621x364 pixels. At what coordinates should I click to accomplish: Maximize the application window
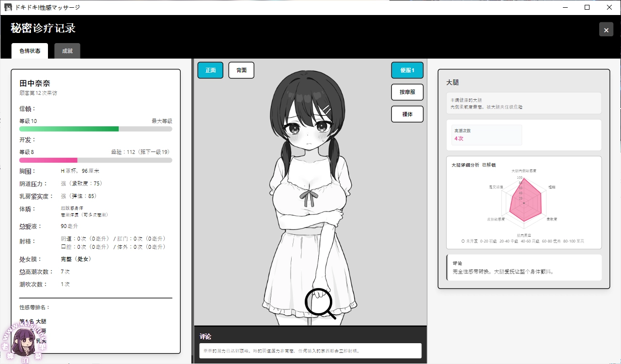(x=587, y=7)
